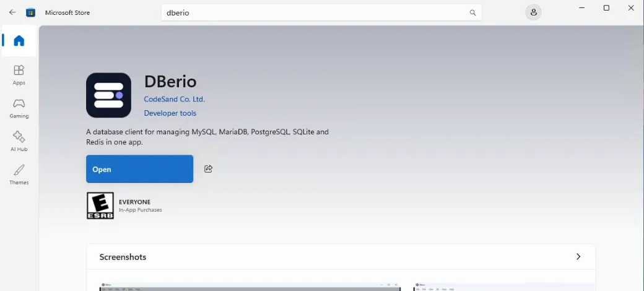Image resolution: width=644 pixels, height=291 pixels.
Task: Open the Developer tools category link
Action: (170, 113)
